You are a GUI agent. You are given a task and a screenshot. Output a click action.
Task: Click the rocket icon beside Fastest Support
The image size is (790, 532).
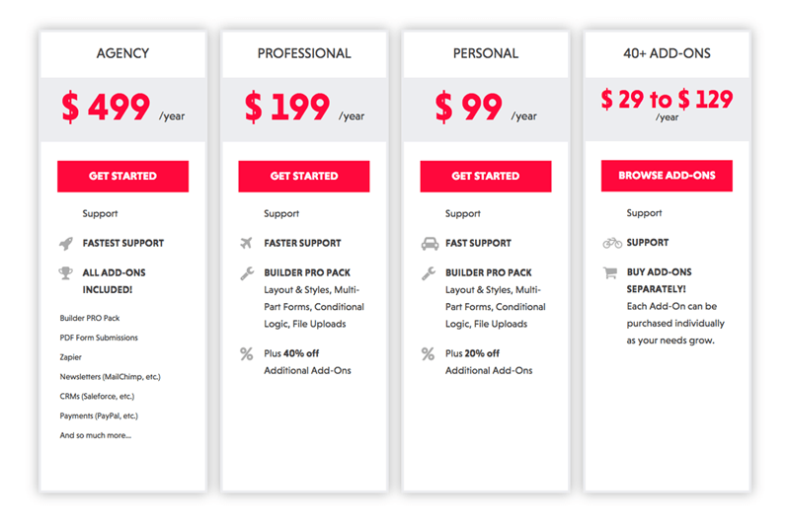coord(66,244)
